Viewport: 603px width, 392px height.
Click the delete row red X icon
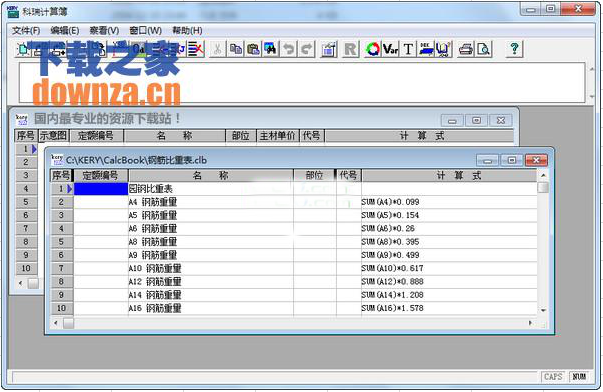pyautogui.click(x=196, y=49)
